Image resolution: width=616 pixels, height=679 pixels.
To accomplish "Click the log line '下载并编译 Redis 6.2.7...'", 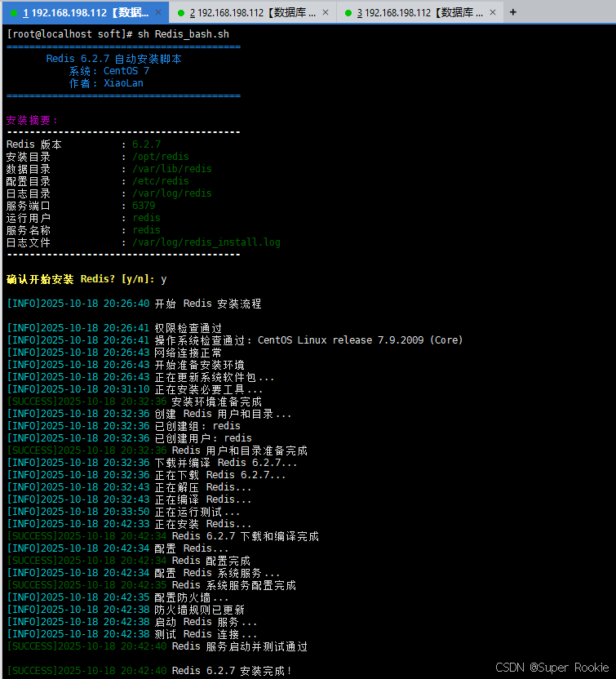I will point(226,463).
